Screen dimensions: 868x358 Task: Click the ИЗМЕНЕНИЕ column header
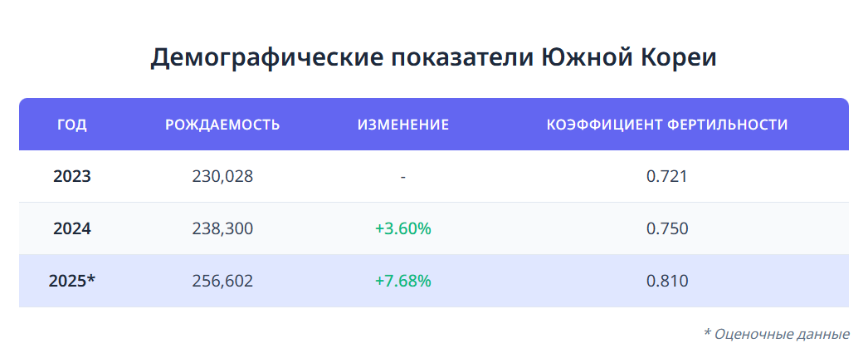(x=403, y=125)
